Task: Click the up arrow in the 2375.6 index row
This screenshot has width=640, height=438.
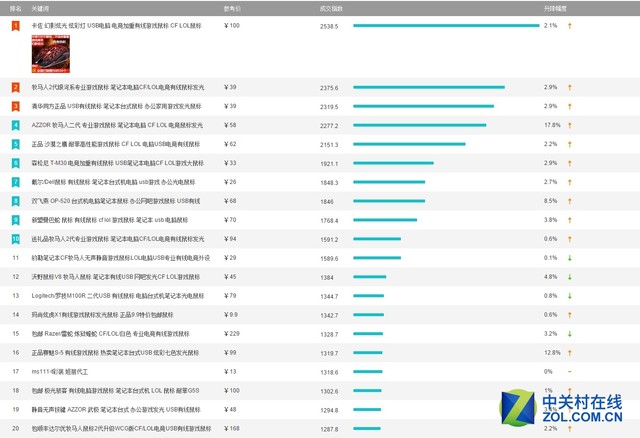Action: point(569,87)
